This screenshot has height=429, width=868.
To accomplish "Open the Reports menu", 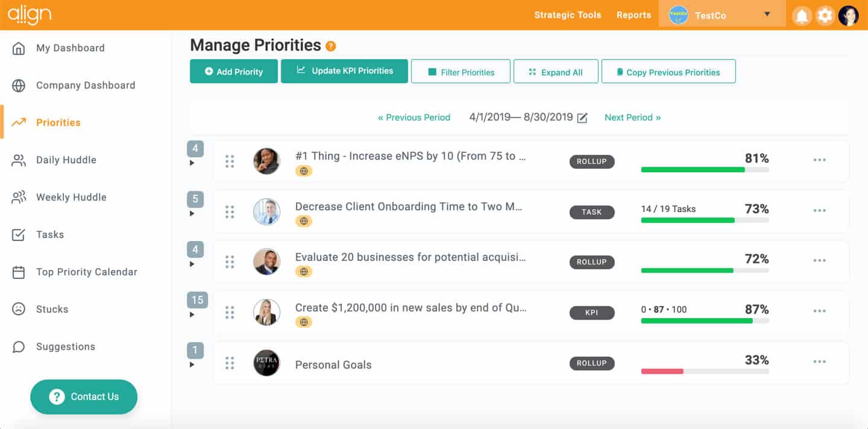I will (634, 14).
